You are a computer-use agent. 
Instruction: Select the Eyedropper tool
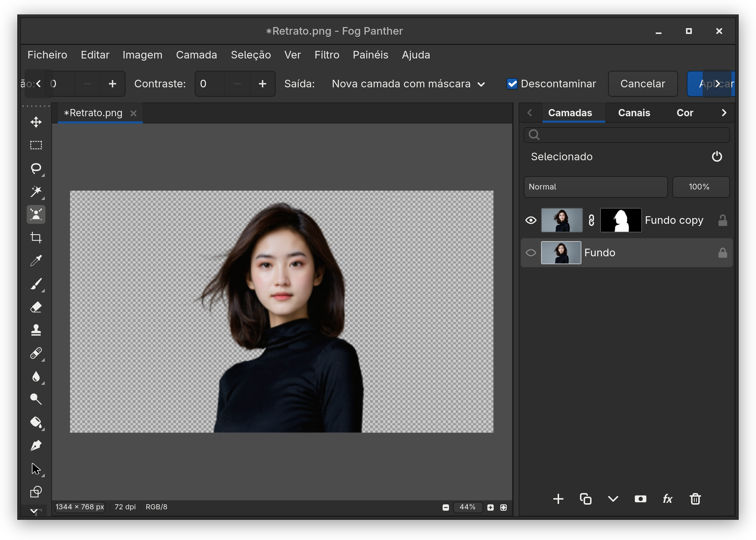tap(36, 261)
